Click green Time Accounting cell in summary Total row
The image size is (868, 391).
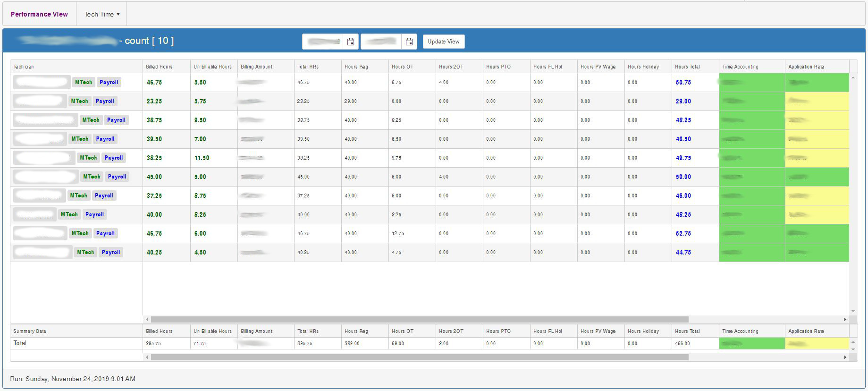[x=752, y=343]
